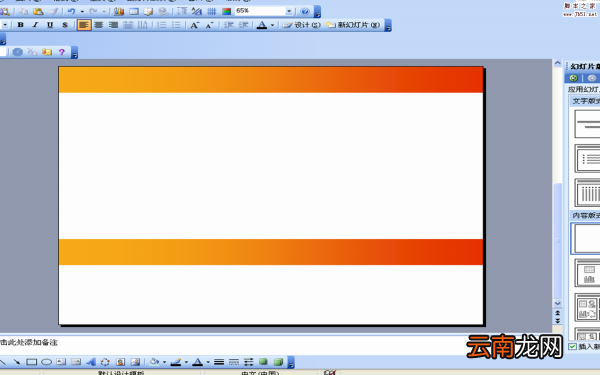Open the formatting-toolbar font color dropdown arrow
Image resolution: width=600 pixels, height=375 pixels.
point(272,25)
